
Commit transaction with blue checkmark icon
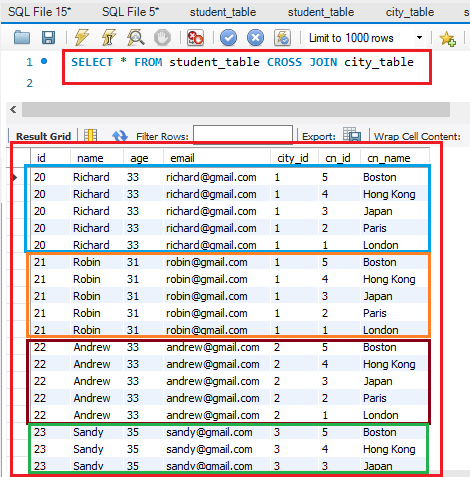point(228,37)
